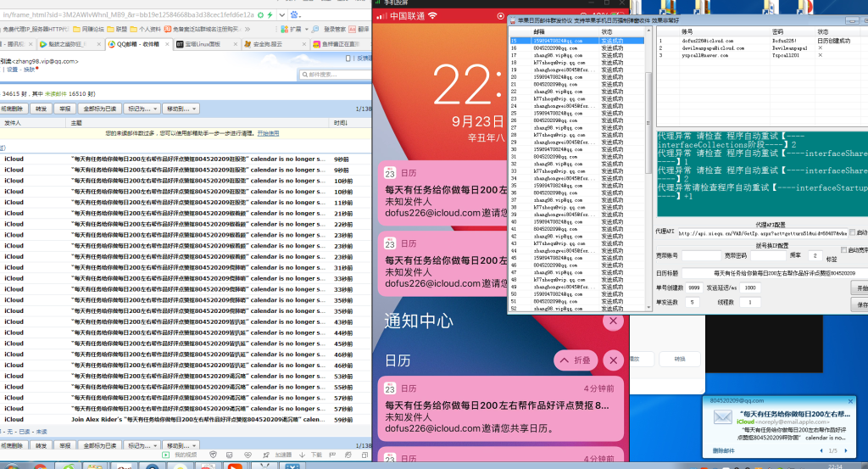The image size is (868, 469).
Task: Open the 标记为 dropdown in the top mail toolbar
Action: (142, 109)
